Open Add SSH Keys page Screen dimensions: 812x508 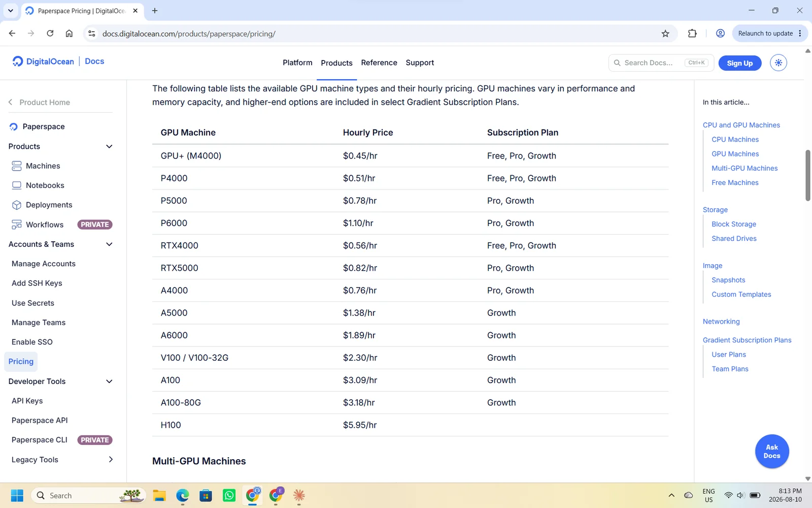coord(37,283)
